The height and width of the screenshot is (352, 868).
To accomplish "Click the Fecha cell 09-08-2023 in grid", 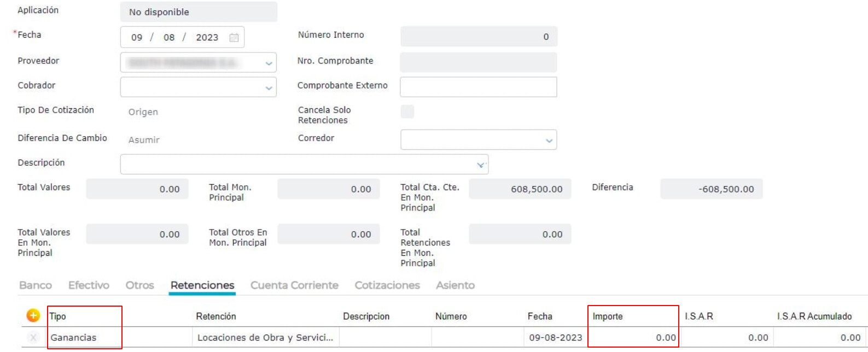I will tap(555, 337).
